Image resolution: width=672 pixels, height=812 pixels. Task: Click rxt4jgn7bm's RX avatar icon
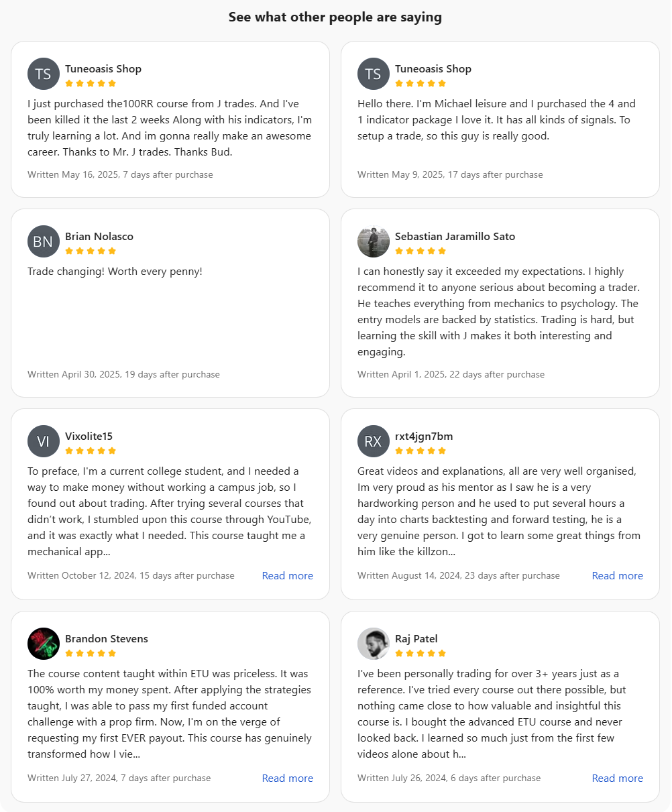tap(374, 441)
